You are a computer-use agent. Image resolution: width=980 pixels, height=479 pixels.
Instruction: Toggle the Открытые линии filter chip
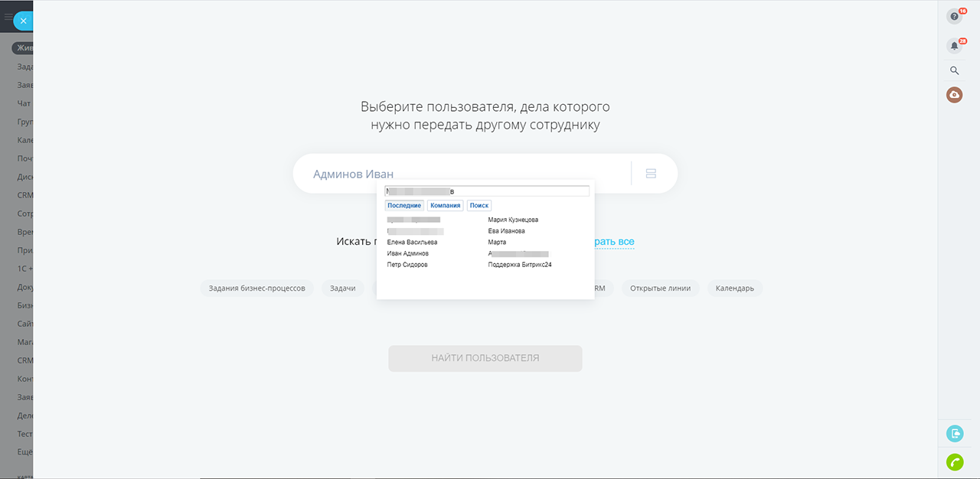(x=660, y=288)
